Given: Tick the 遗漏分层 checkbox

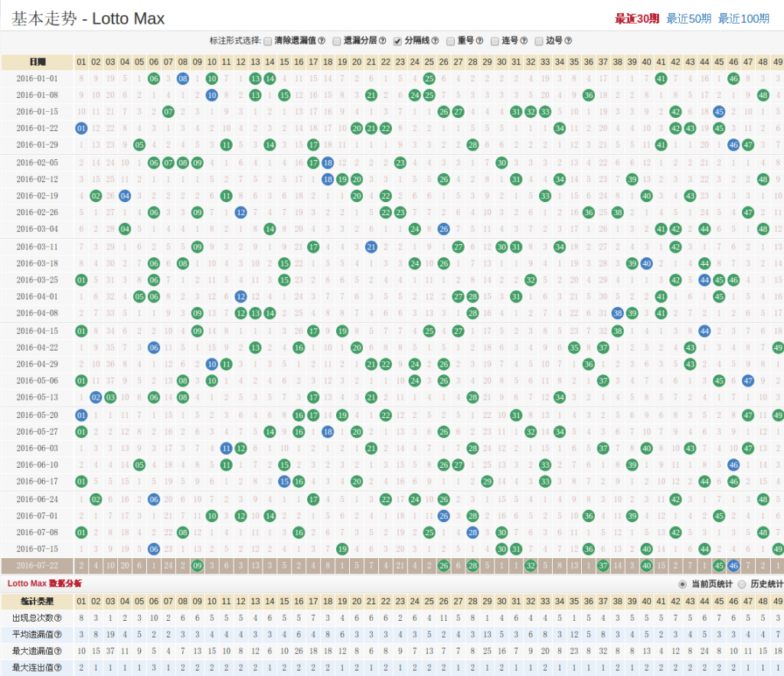Looking at the screenshot, I should tap(336, 41).
